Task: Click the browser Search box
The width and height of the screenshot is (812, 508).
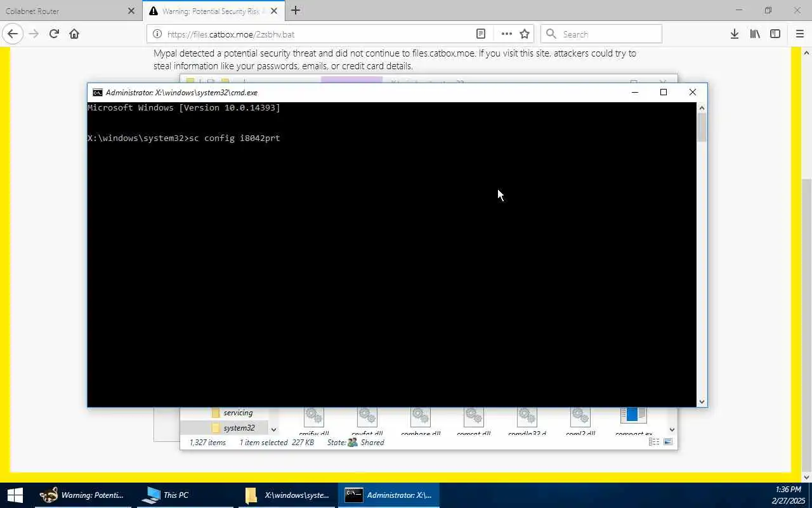Action: pos(601,34)
